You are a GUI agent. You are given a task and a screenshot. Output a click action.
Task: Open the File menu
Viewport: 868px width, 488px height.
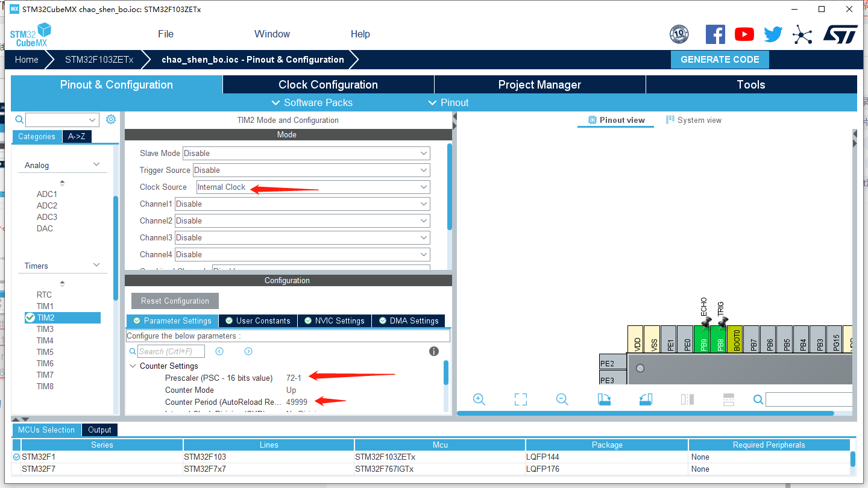pyautogui.click(x=166, y=34)
